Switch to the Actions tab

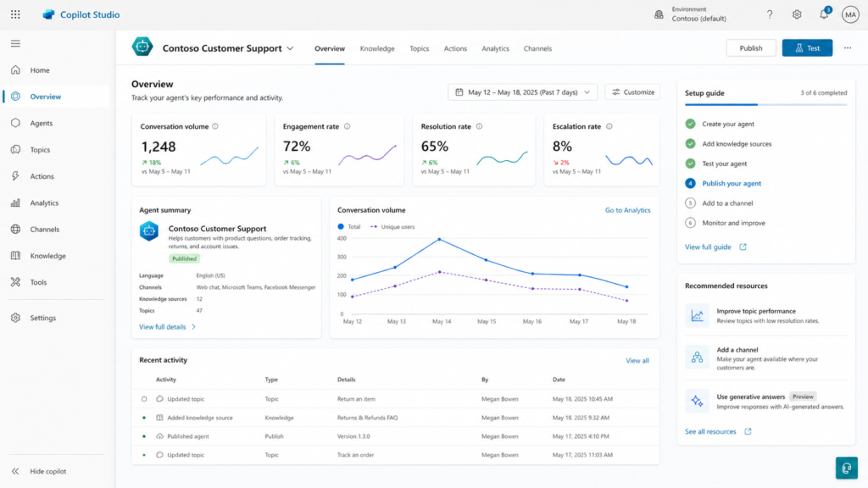(x=455, y=48)
